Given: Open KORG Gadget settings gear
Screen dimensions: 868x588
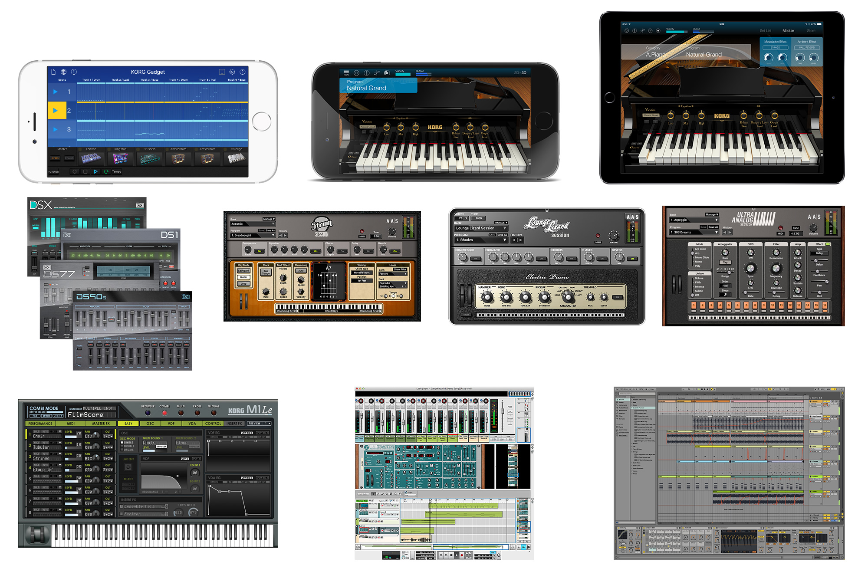Looking at the screenshot, I should point(232,72).
